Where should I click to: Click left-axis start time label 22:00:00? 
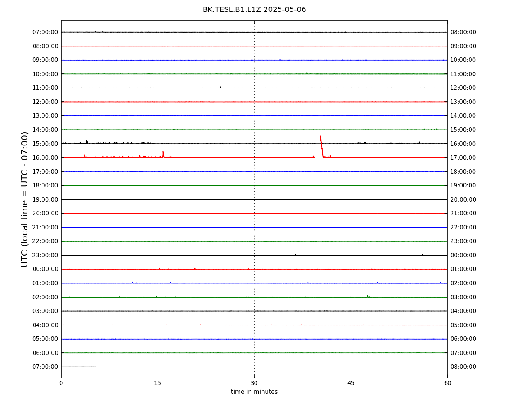point(46,241)
